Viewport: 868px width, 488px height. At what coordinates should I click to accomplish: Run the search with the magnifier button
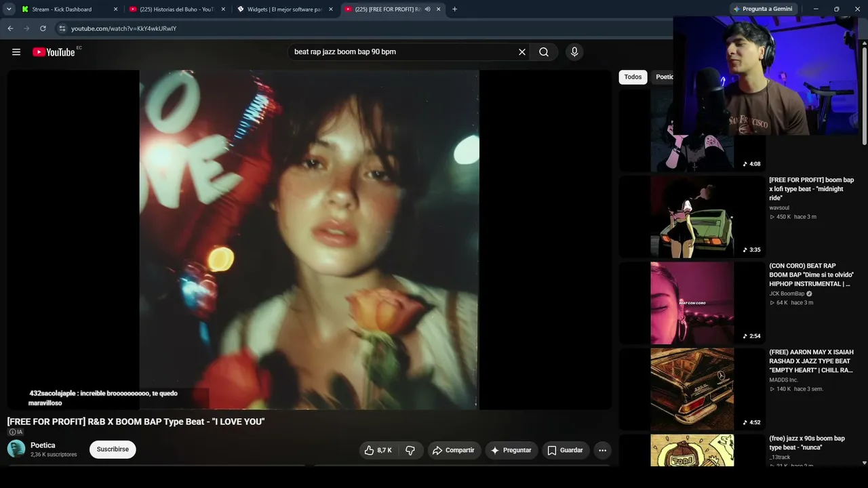pos(544,52)
